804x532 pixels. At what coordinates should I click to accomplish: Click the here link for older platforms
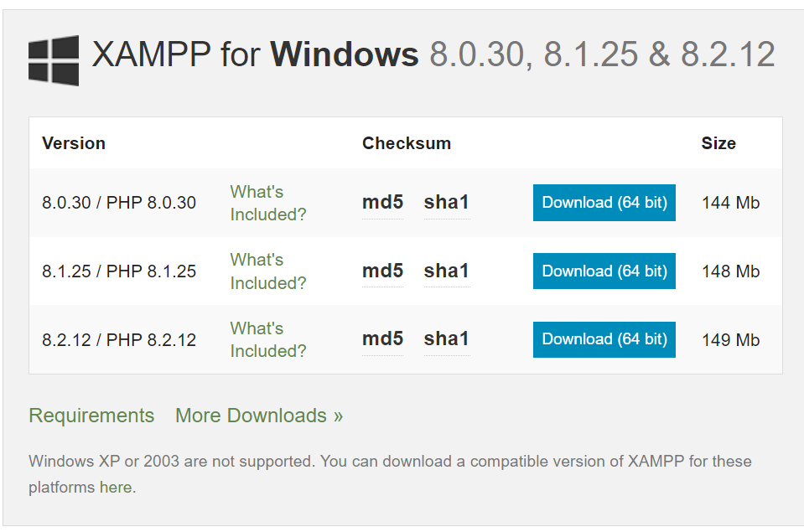tap(116, 487)
